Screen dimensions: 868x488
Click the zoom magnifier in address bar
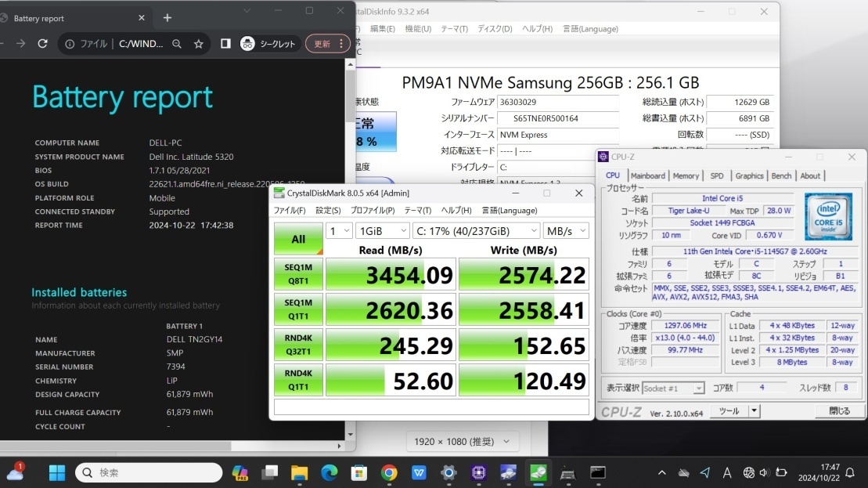177,44
